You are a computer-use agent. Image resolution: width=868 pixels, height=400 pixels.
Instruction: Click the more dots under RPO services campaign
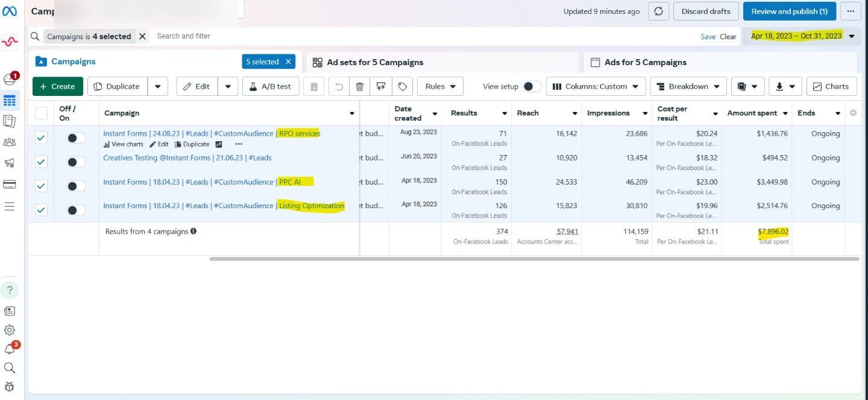(239, 144)
